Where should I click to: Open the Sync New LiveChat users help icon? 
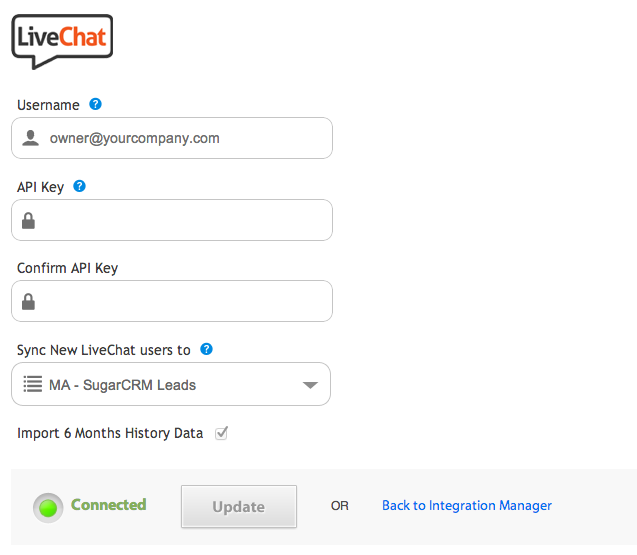(206, 349)
